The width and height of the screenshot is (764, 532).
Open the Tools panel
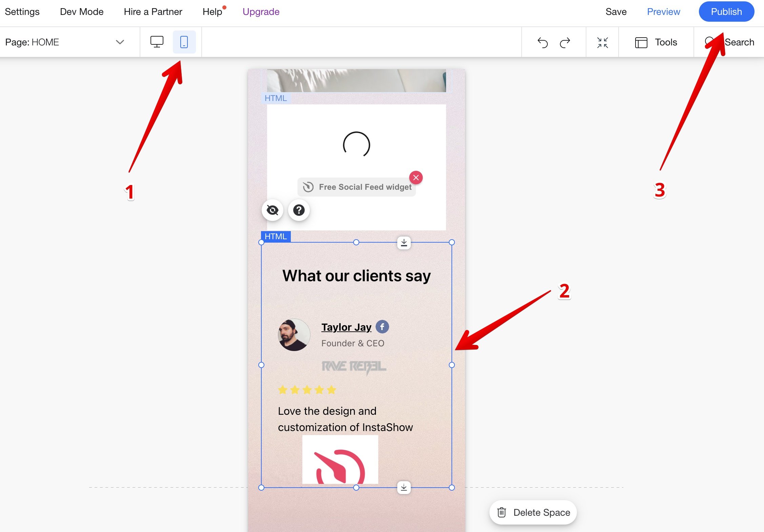click(x=656, y=42)
